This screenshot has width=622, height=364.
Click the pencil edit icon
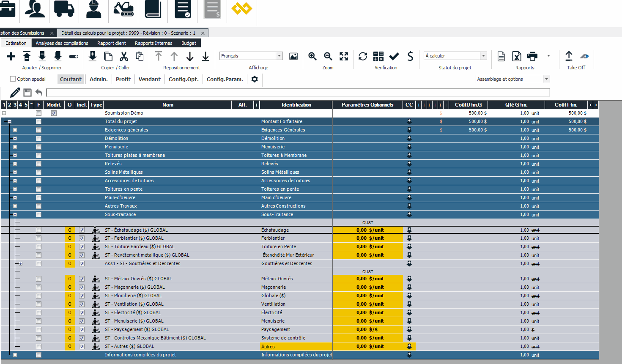pos(15,93)
